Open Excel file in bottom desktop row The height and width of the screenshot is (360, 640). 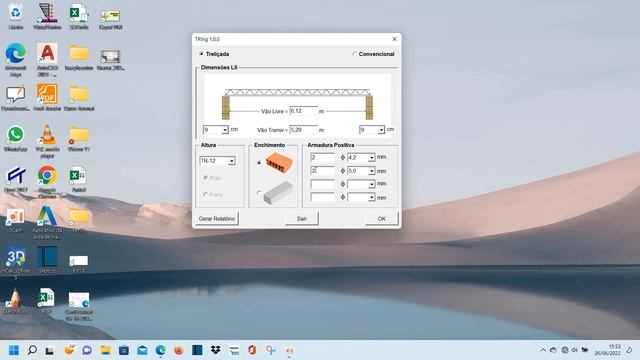point(46,301)
